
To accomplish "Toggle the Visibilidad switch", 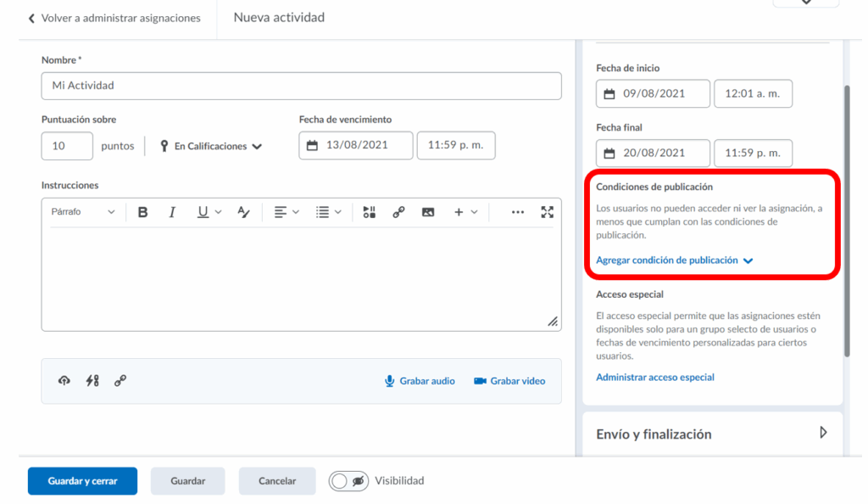I will coord(348,481).
